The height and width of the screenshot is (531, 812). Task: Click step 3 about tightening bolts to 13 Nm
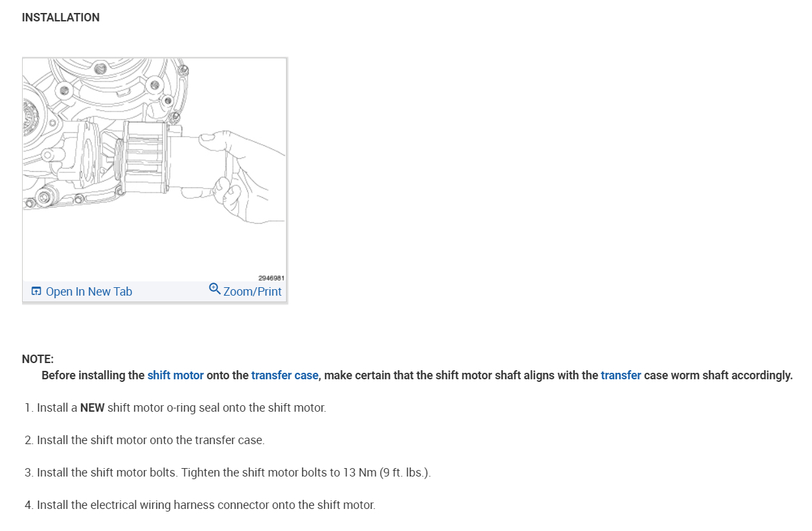coord(228,473)
